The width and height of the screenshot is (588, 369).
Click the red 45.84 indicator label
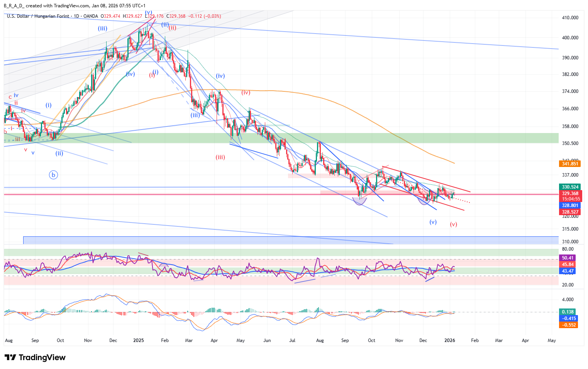click(x=568, y=265)
